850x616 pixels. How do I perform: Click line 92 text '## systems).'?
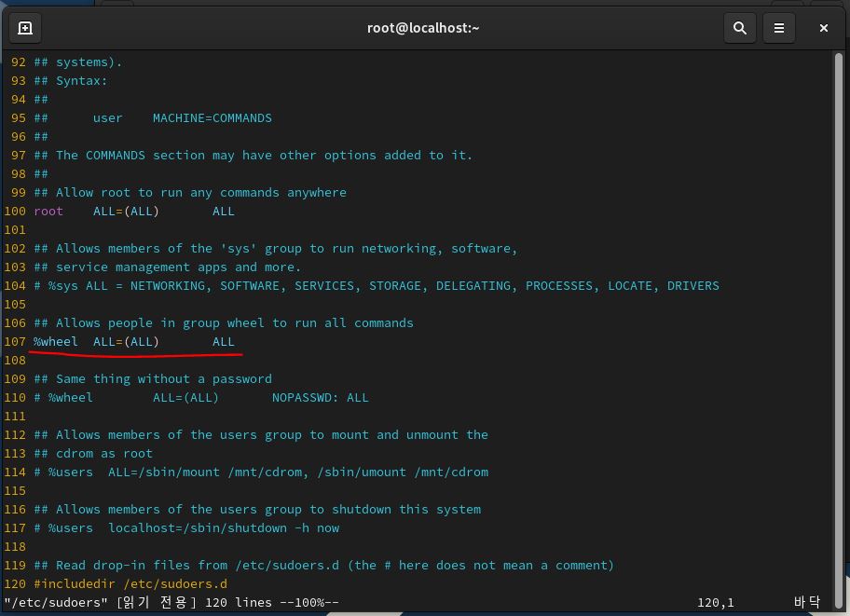coord(78,62)
